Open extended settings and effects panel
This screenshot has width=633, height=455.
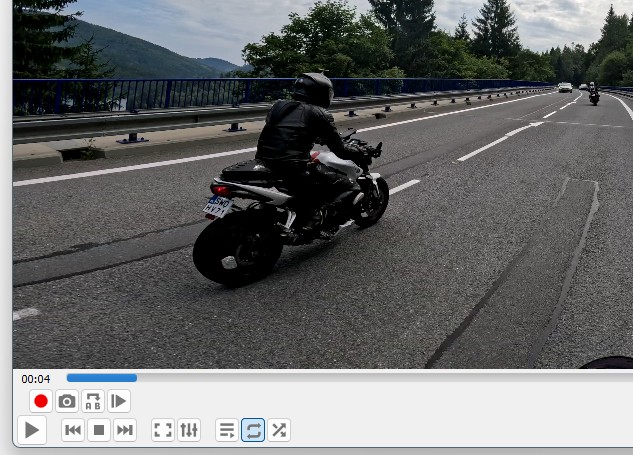(x=189, y=430)
